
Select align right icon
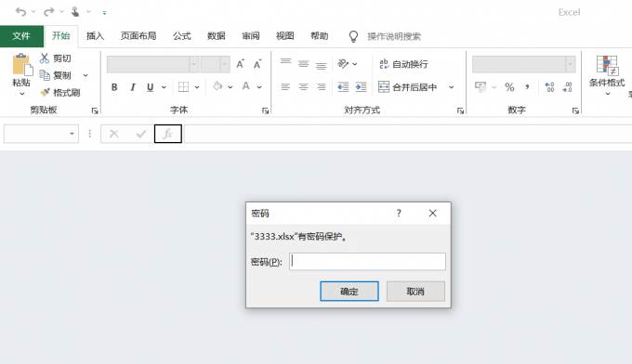(322, 87)
